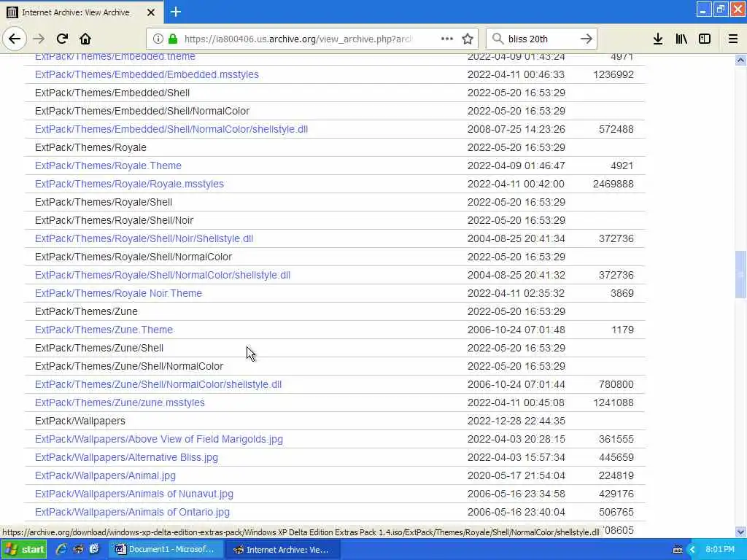
Task: Click the search magnifier icon
Action: tap(498, 39)
